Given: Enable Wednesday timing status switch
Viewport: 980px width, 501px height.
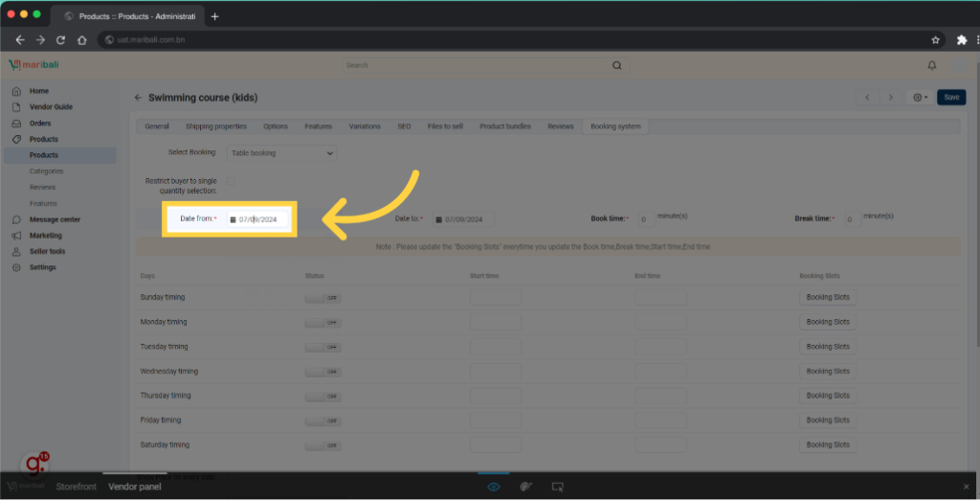Looking at the screenshot, I should [323, 372].
